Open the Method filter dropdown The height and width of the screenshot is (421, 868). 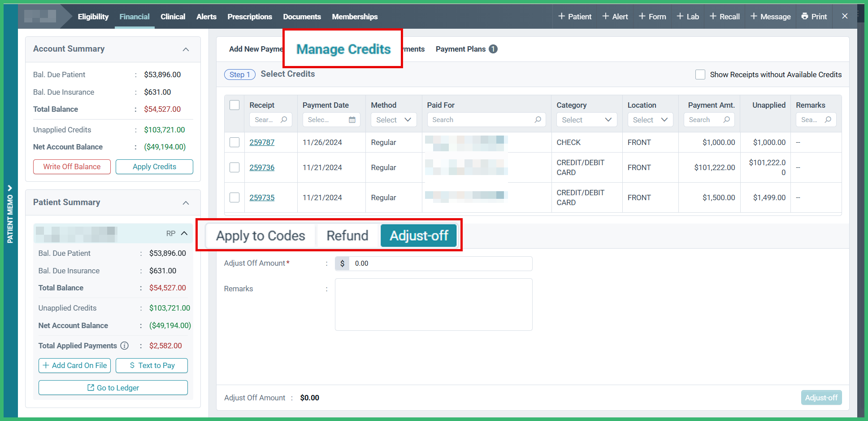point(393,119)
